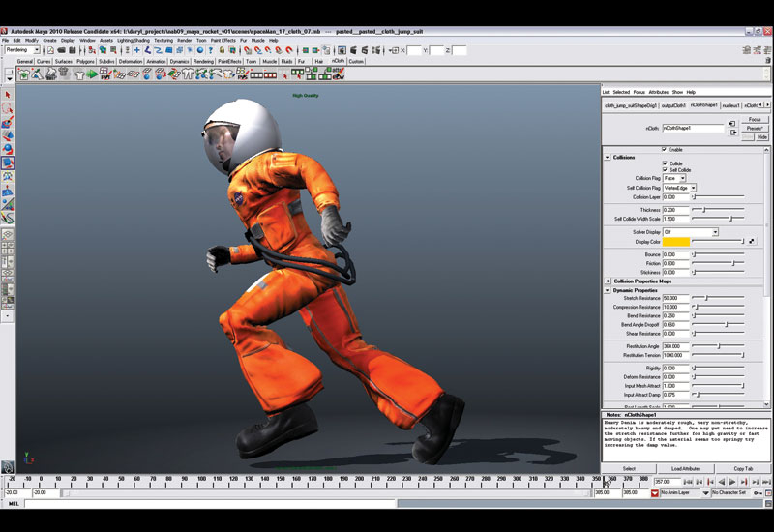Toggle the Enable checkbox
The width and height of the screenshot is (774, 532).
[x=664, y=149]
